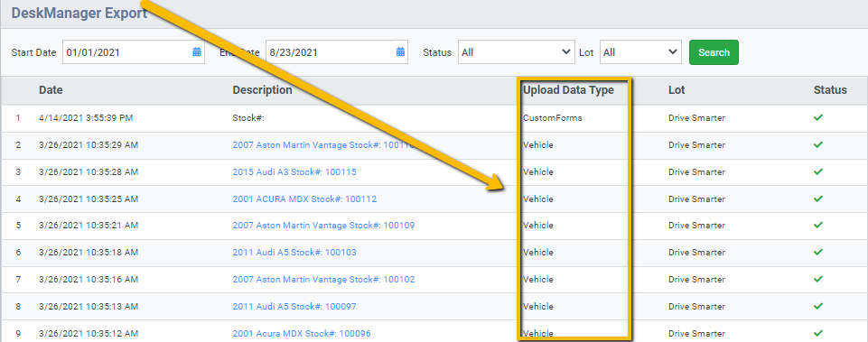Click status checkmark for Stock# 100112 row
Image resolution: width=868 pixels, height=342 pixels.
[818, 199]
